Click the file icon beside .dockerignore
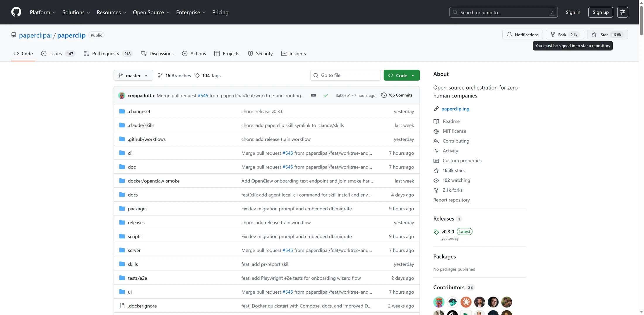 click(x=122, y=306)
